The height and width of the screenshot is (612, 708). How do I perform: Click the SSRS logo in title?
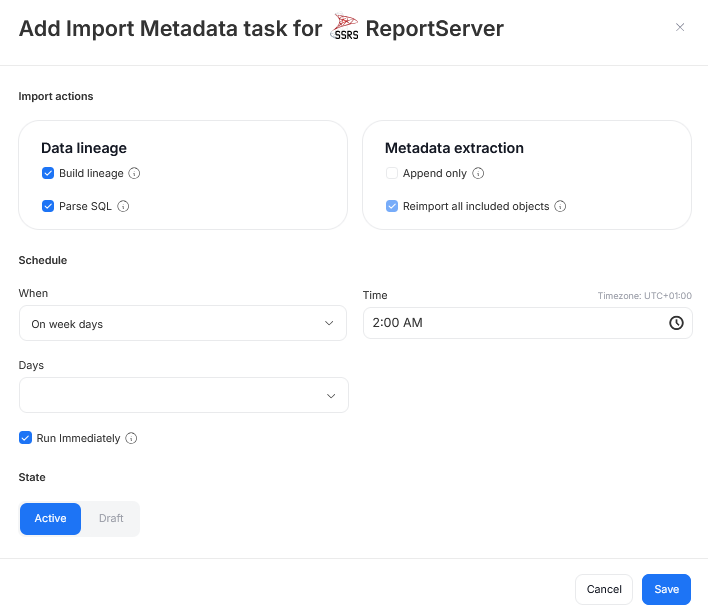pyautogui.click(x=344, y=28)
